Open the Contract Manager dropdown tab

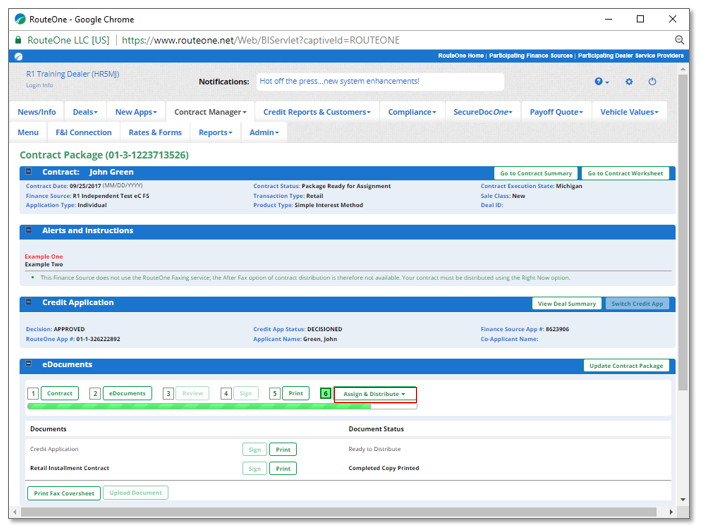(x=210, y=112)
